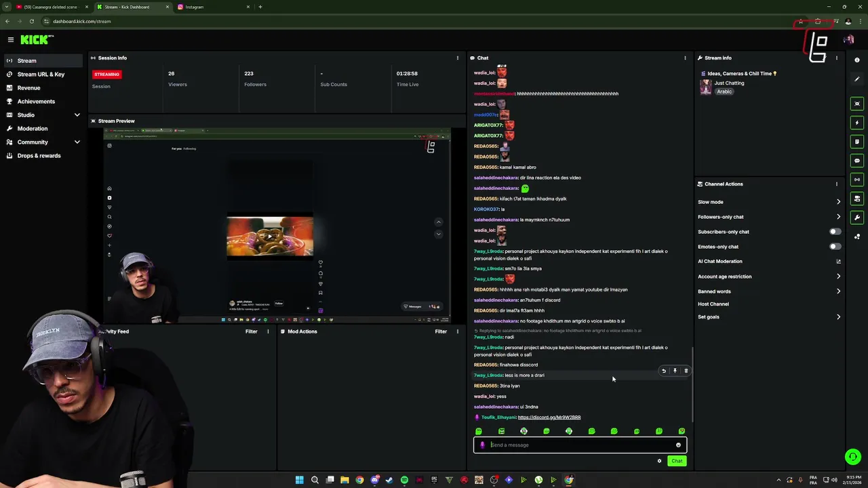Click the stream preview video
This screenshot has height=488, width=868.
pos(277,224)
